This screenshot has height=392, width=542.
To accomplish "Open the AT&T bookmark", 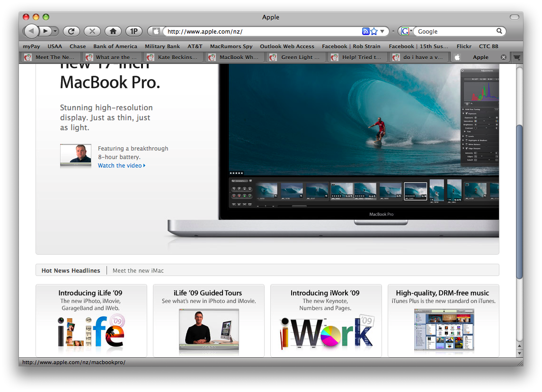I will click(195, 46).
